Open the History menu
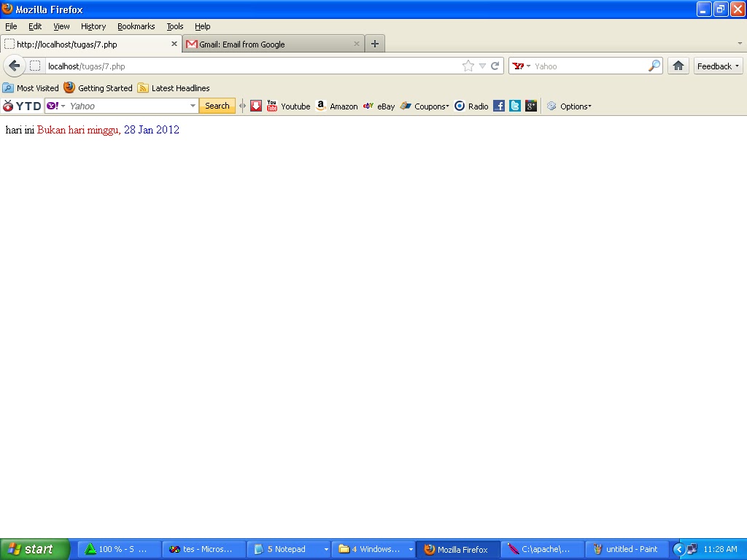This screenshot has height=560, width=747. 93,26
